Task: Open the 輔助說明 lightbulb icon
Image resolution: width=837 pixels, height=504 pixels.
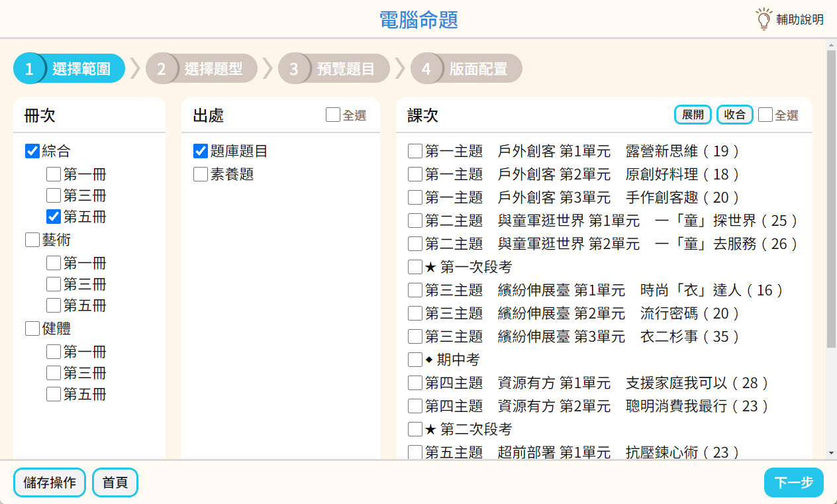Action: [x=764, y=19]
